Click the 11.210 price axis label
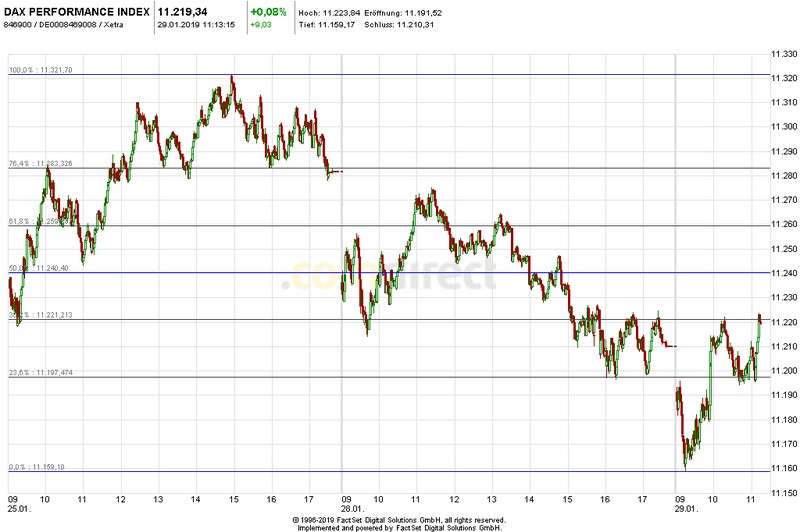 [784, 346]
